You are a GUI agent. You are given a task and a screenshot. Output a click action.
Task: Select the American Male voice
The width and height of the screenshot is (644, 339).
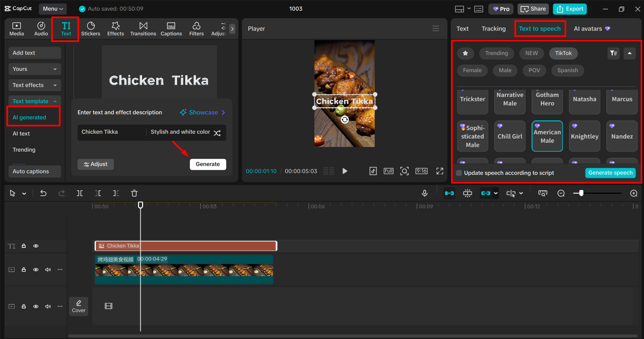[547, 136]
